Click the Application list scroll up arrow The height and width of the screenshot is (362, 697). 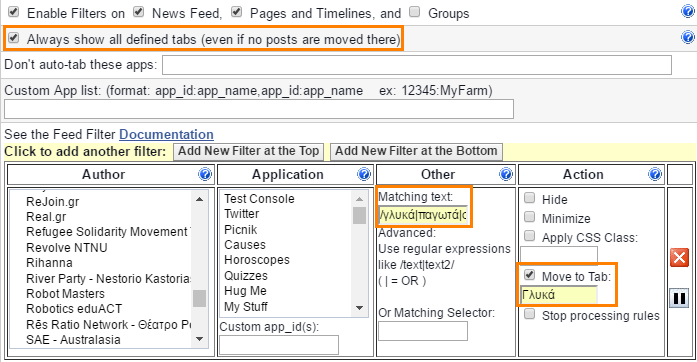[360, 199]
